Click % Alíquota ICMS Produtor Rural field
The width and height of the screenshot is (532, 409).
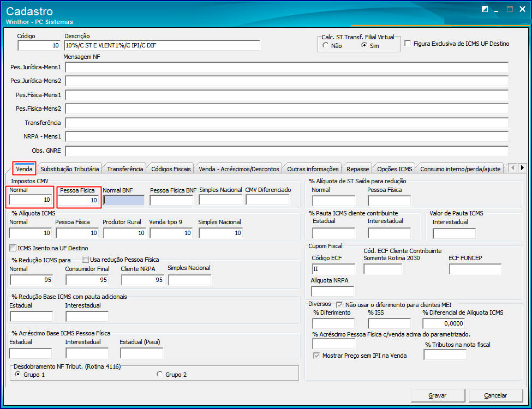(125, 233)
